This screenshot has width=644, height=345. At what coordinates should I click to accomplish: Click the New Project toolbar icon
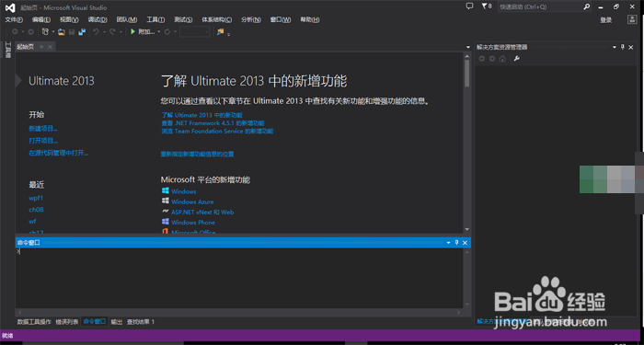point(45,31)
